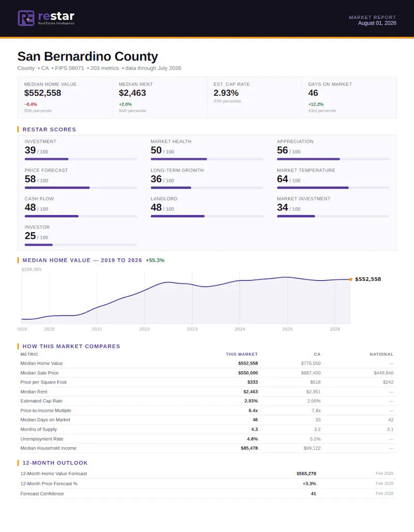
Task: Click the $99,122 CA household income
Action: point(312,448)
